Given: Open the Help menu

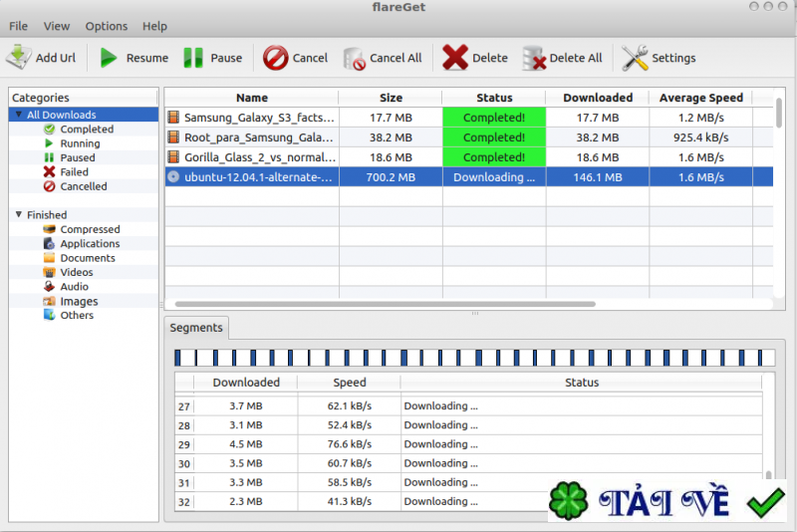Looking at the screenshot, I should (x=154, y=26).
